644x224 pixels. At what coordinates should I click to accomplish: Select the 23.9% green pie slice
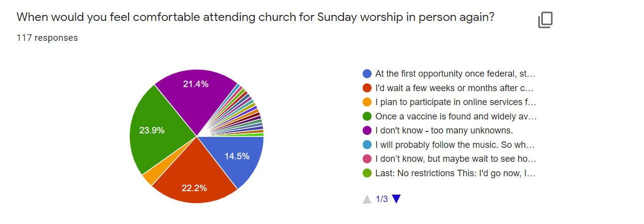pos(155,130)
